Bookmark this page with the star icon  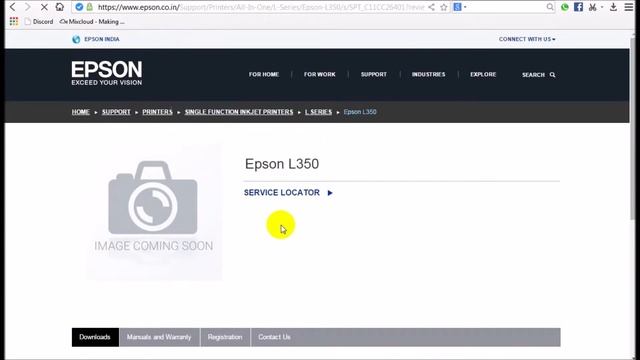coord(444,7)
